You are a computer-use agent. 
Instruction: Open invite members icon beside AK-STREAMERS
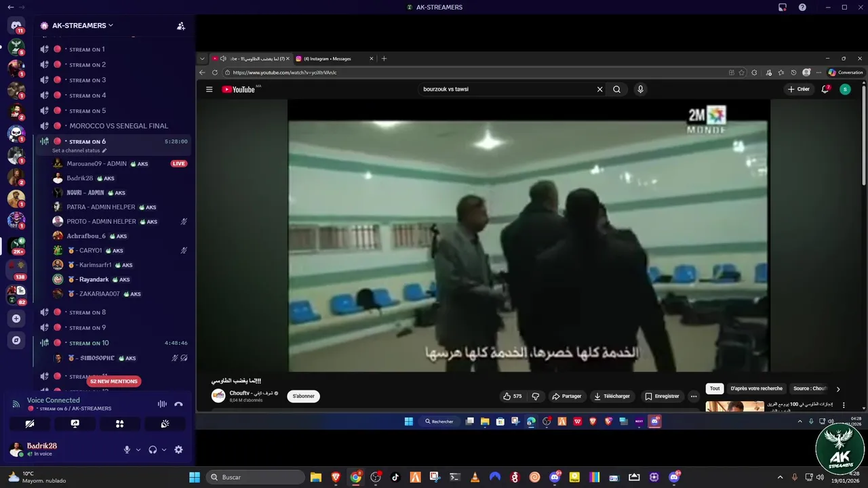[181, 26]
